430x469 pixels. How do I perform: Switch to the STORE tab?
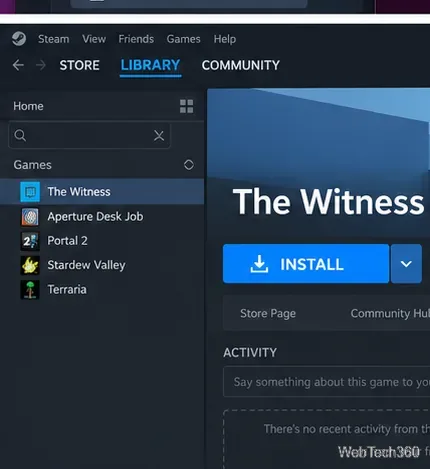click(79, 65)
